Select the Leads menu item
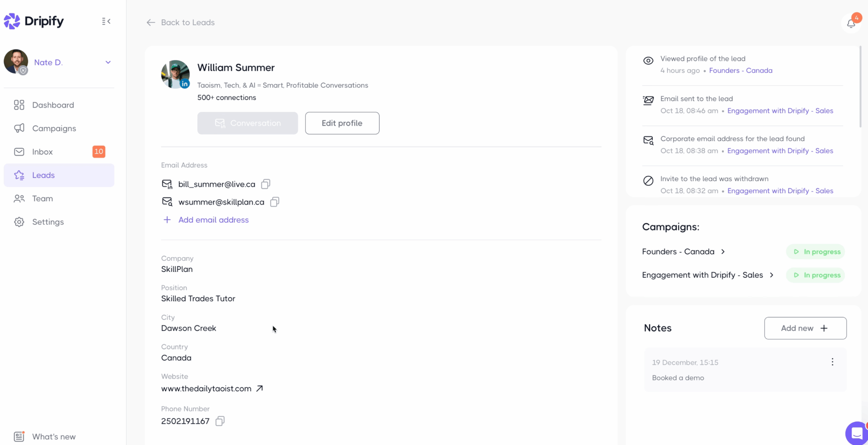The image size is (868, 445). (x=59, y=175)
